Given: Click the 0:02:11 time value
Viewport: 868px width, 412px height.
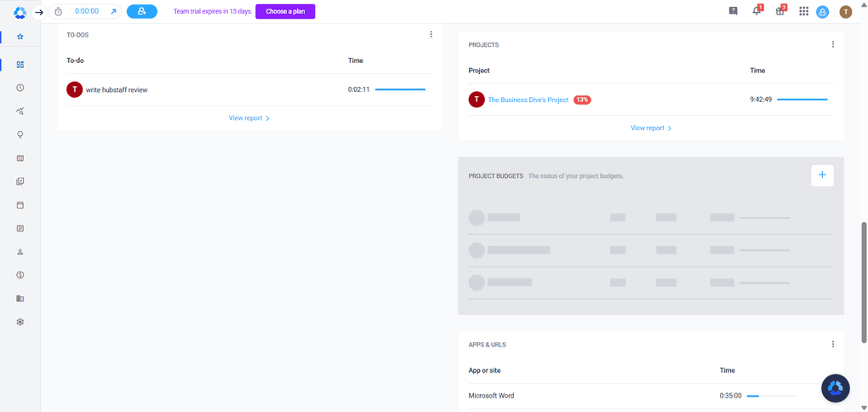Looking at the screenshot, I should point(359,89).
